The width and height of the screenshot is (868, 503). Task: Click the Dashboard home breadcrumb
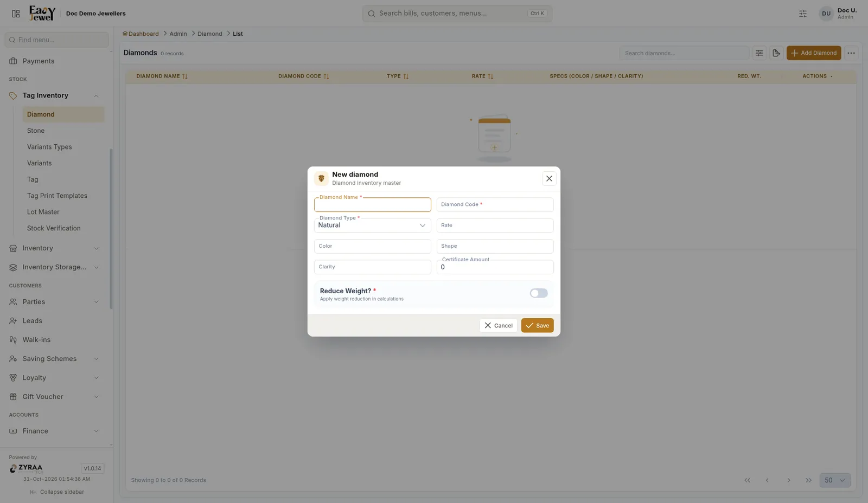[x=141, y=34]
